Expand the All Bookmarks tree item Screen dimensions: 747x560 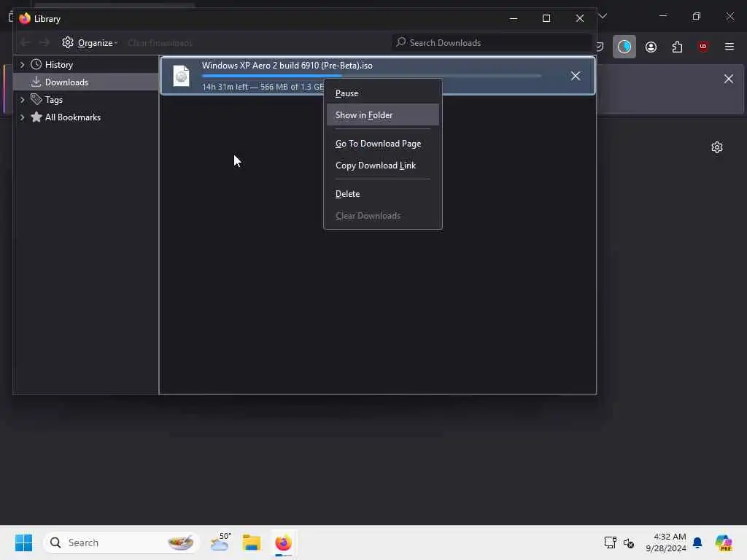tap(22, 117)
